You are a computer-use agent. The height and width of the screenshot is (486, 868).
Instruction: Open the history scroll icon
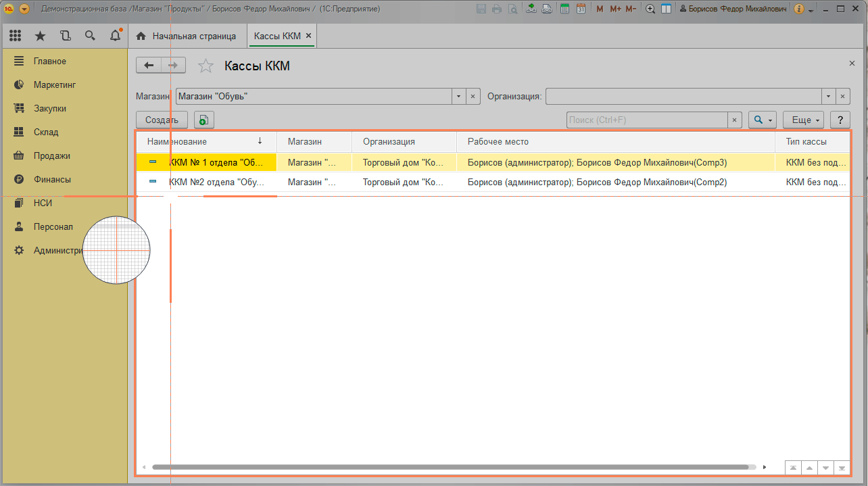coord(65,36)
